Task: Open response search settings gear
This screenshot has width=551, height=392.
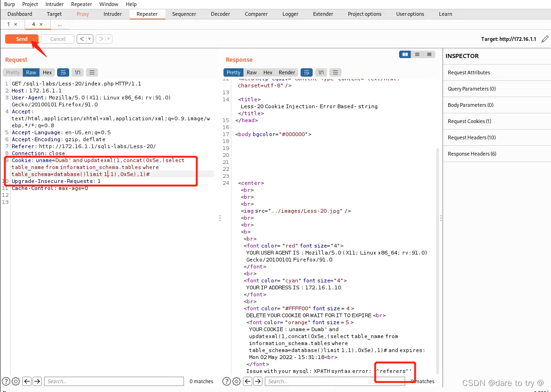Action: click(236, 381)
